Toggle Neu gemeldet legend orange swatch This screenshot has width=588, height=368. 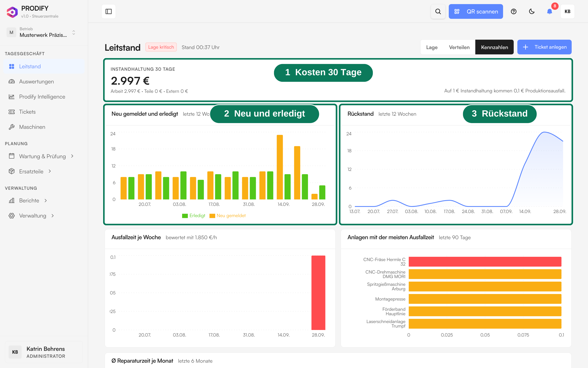coord(212,216)
